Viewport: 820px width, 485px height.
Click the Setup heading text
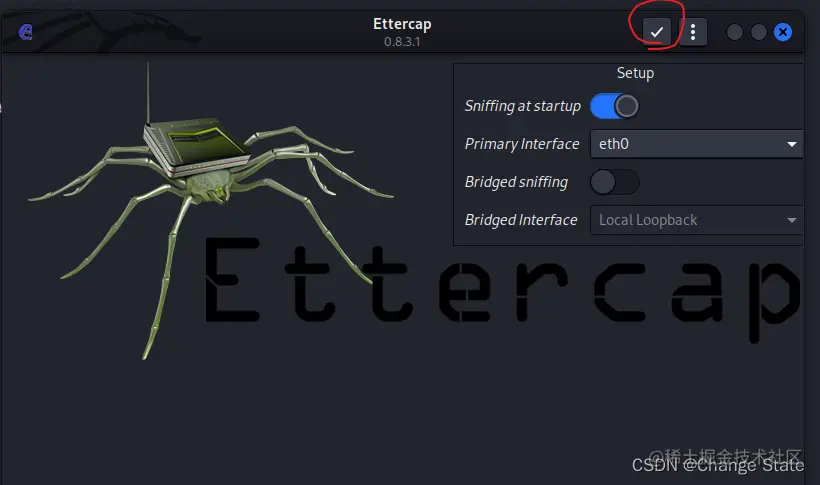635,73
